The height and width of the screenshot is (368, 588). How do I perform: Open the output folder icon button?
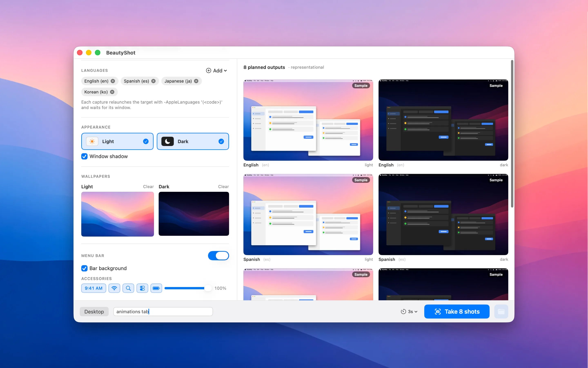click(x=501, y=312)
